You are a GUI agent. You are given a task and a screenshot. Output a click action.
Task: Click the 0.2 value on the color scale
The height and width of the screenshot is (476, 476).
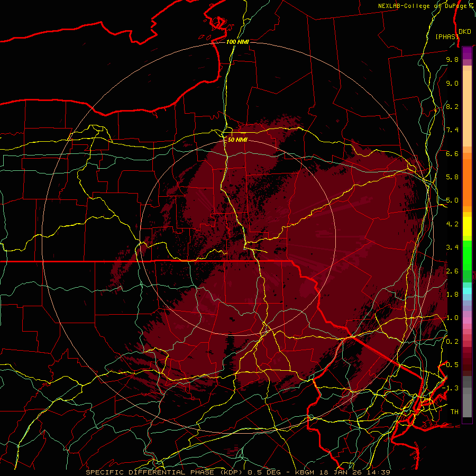pos(452,342)
